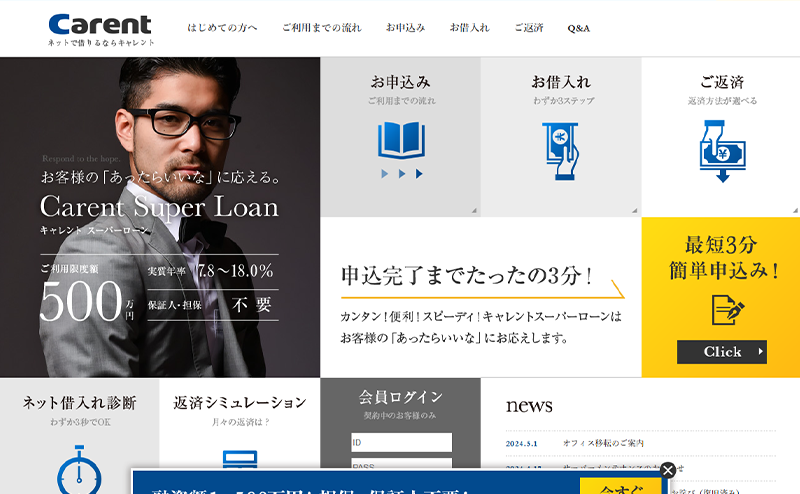Focus the member login ID field

(401, 442)
